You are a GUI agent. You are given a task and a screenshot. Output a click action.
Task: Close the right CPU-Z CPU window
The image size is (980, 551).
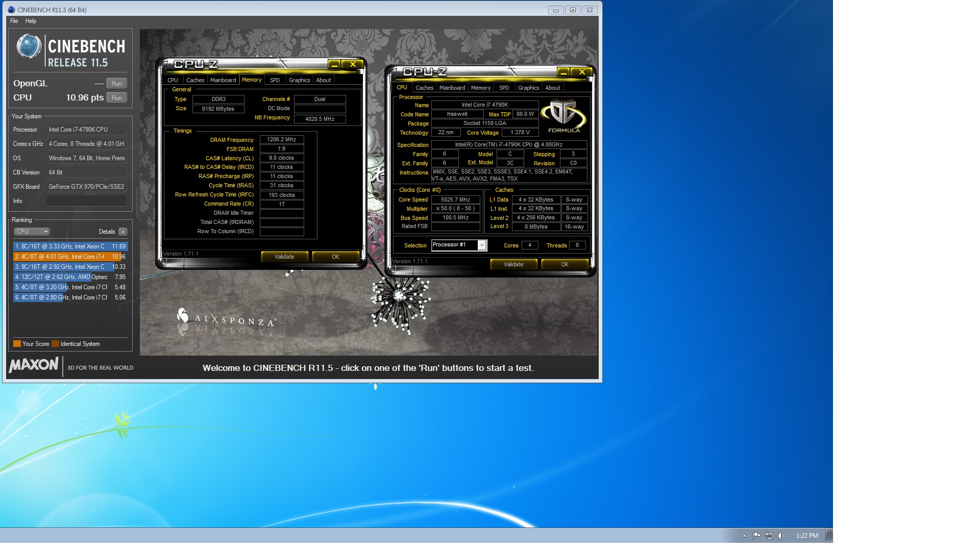[x=582, y=72]
